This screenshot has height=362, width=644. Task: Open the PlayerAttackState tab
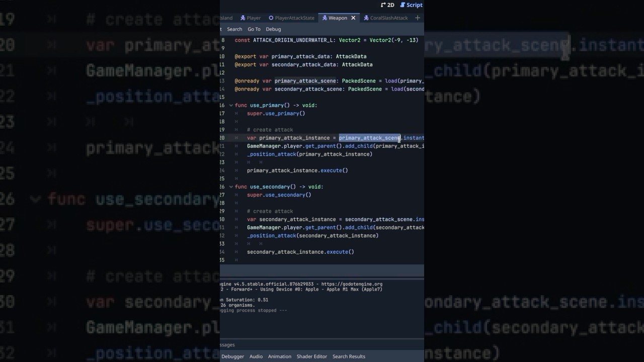(x=291, y=18)
